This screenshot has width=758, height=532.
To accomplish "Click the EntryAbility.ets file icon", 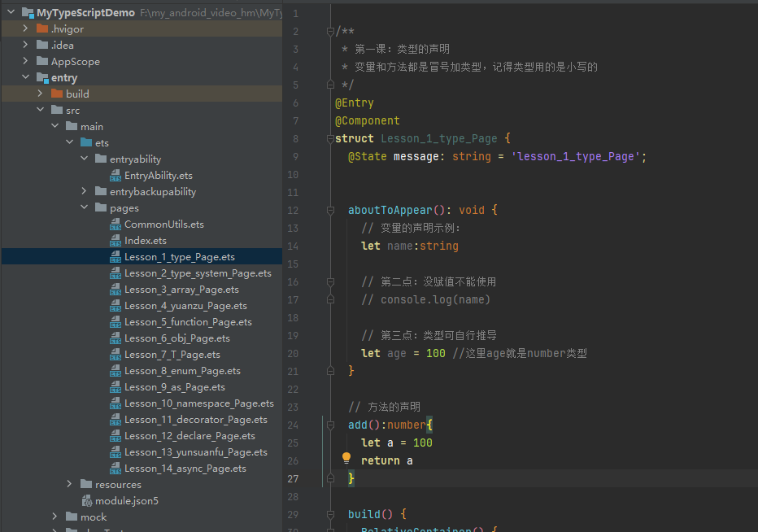I will (x=115, y=176).
